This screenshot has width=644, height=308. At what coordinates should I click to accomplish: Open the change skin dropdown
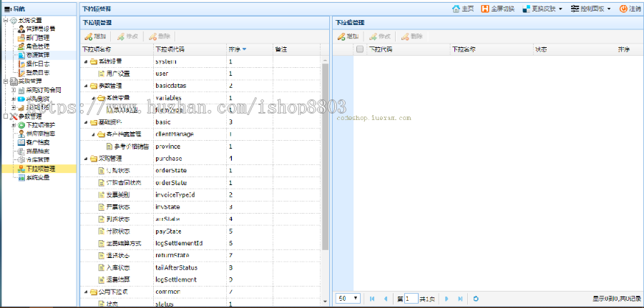[x=542, y=9]
